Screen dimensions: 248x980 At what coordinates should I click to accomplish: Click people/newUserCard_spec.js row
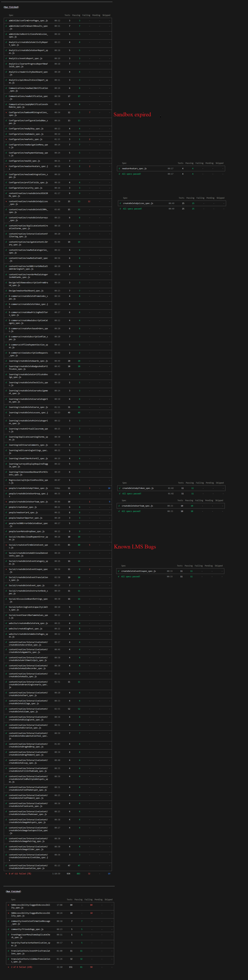58,512
